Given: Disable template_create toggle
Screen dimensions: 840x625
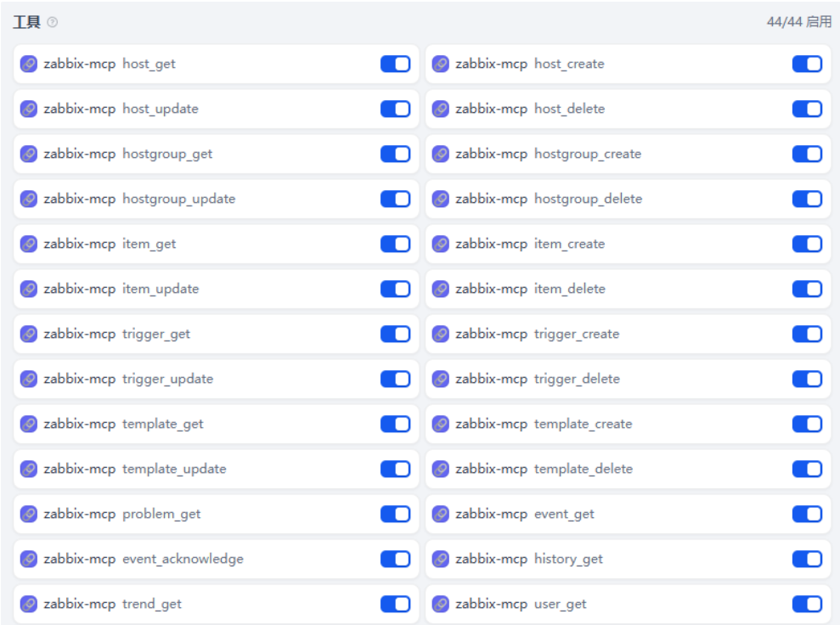Looking at the screenshot, I should click(x=808, y=424).
